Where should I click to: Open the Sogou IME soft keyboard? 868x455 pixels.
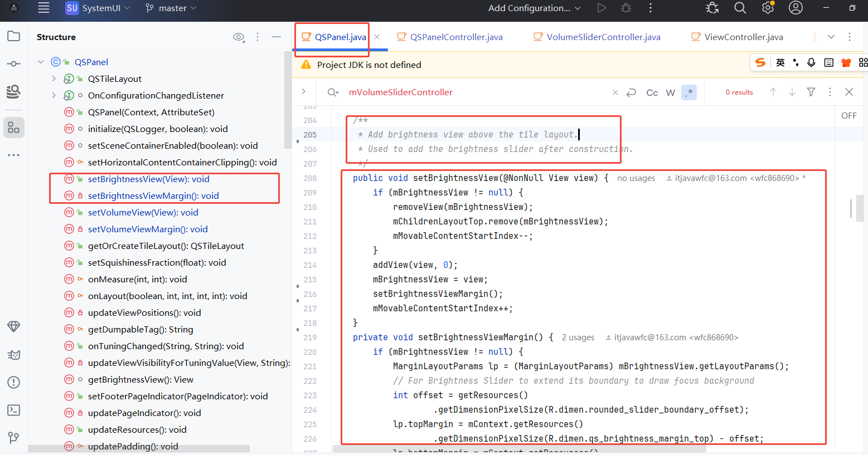pos(829,62)
